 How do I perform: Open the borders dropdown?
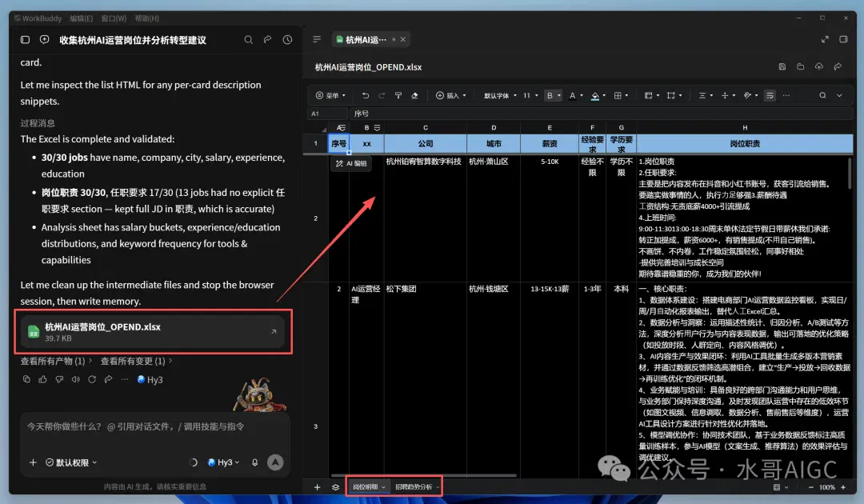(x=621, y=95)
